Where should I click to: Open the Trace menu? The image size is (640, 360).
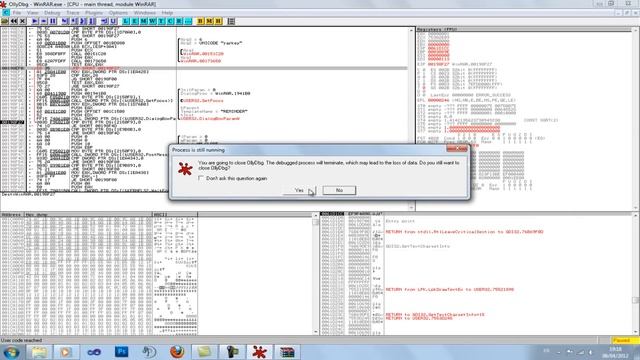[73, 13]
